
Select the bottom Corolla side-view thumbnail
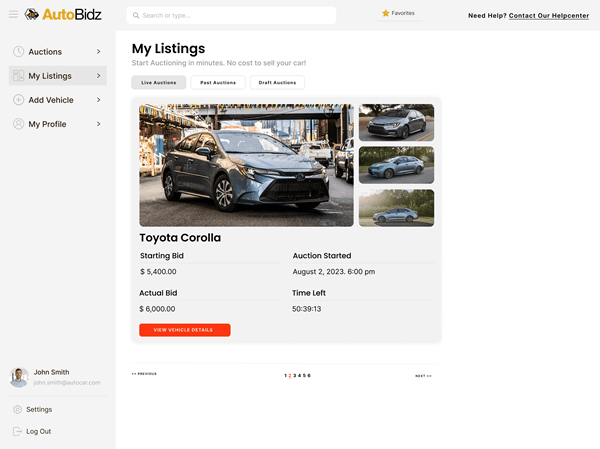coord(396,208)
